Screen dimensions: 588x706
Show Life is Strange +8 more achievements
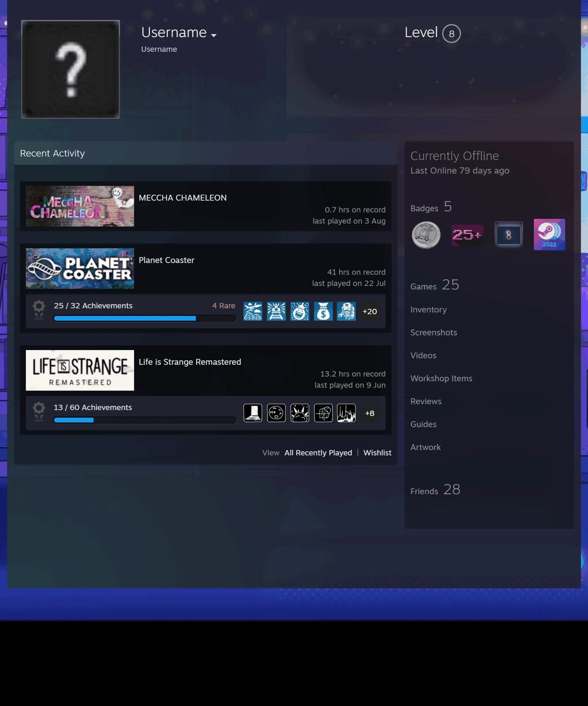point(370,413)
